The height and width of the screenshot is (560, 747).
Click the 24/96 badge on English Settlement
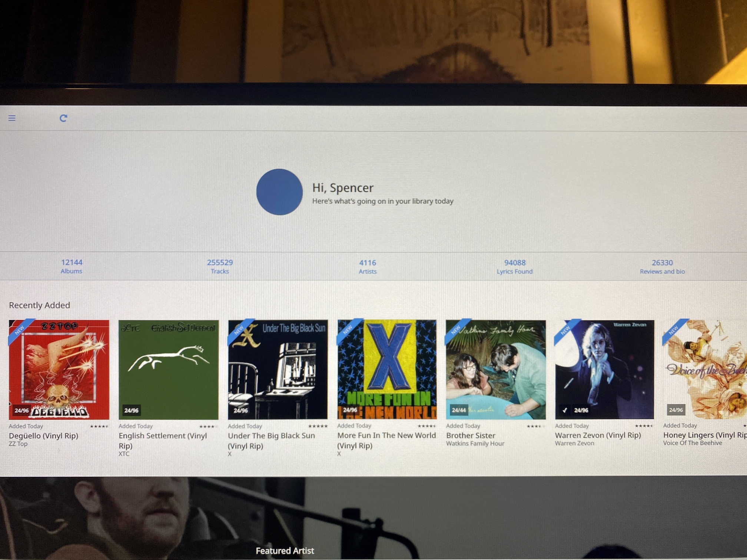click(x=131, y=410)
